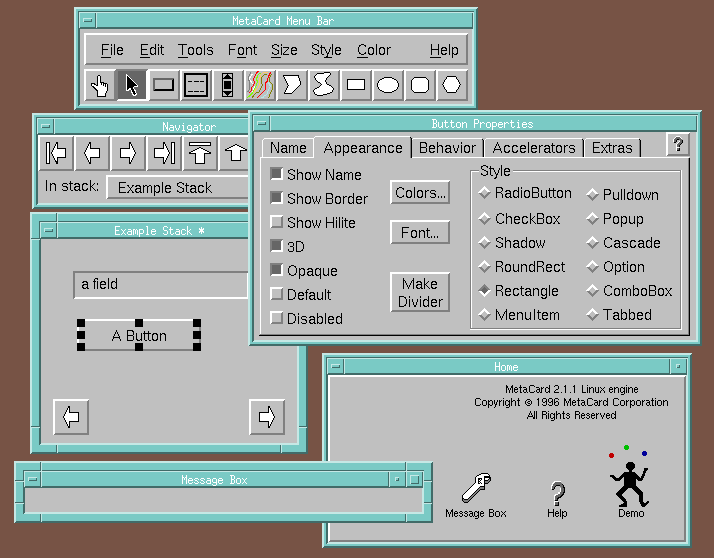The height and width of the screenshot is (558, 714).
Task: Click the Make Divider button
Action: (x=420, y=292)
